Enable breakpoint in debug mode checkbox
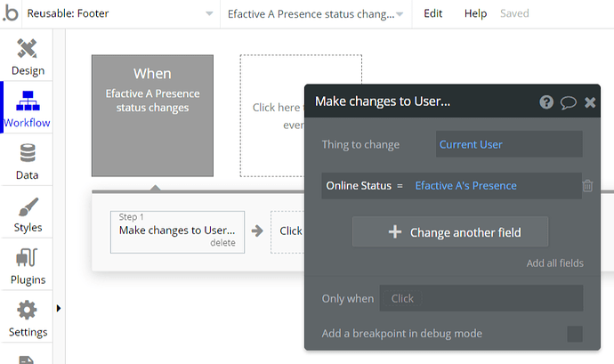Screen dimensions: 614x364 (575, 334)
